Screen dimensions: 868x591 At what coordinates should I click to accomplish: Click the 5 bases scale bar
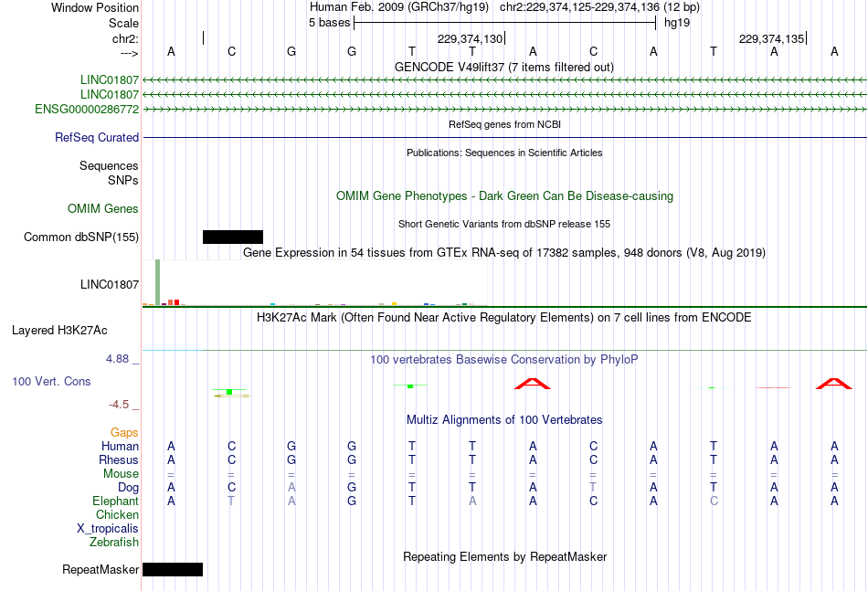(x=505, y=23)
